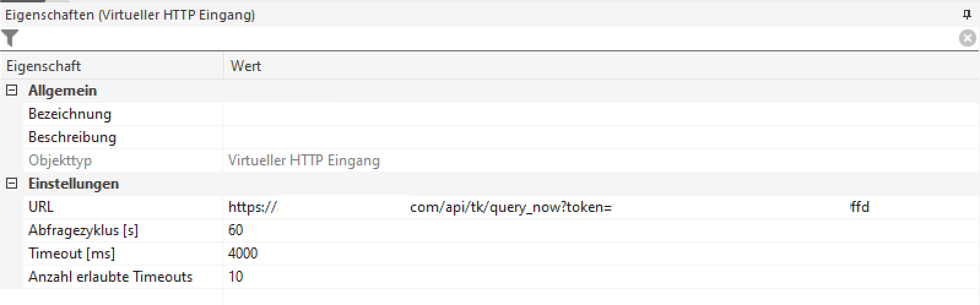Select the Bezeichnung property row
Viewport: 980px width, 305px height.
(70, 114)
